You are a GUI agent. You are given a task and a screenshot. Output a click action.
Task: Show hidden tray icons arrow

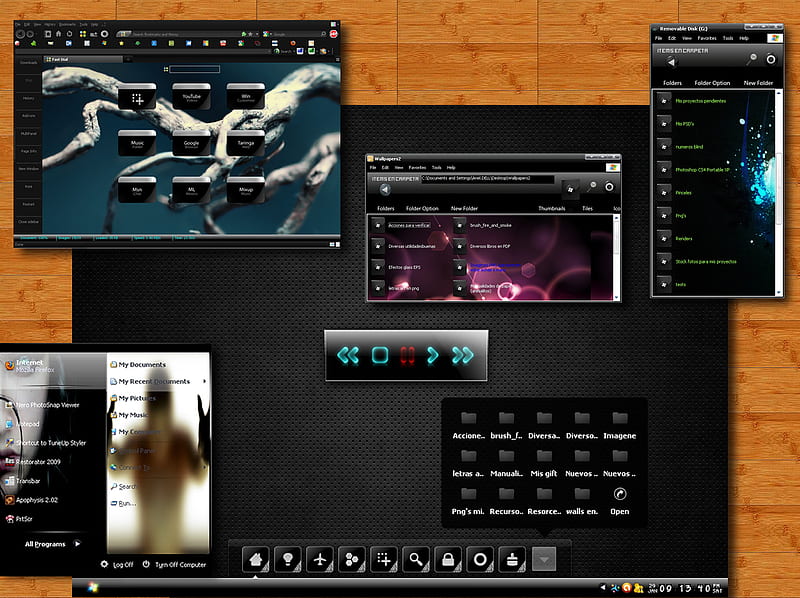pos(603,588)
